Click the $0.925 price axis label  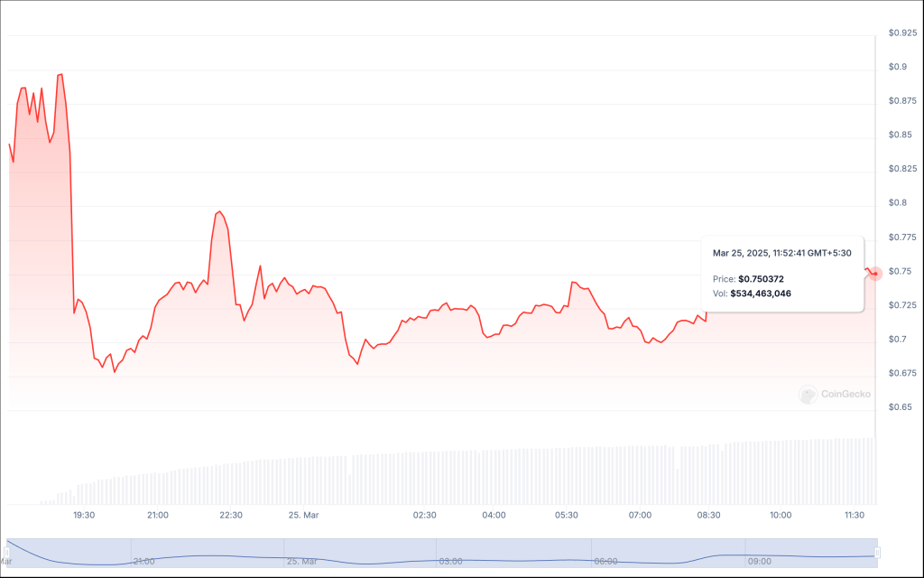click(x=903, y=33)
